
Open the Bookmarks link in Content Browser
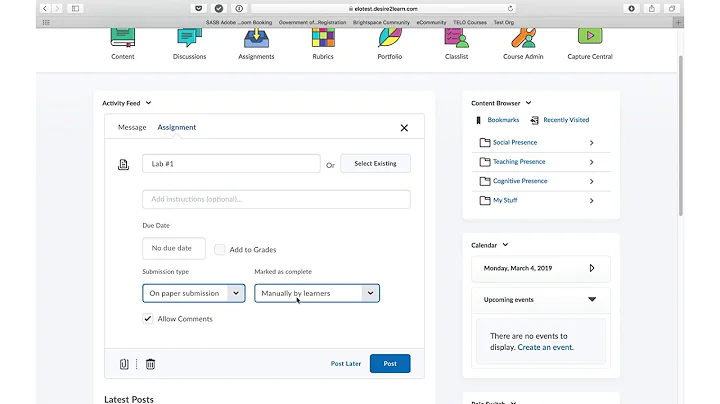(x=503, y=120)
